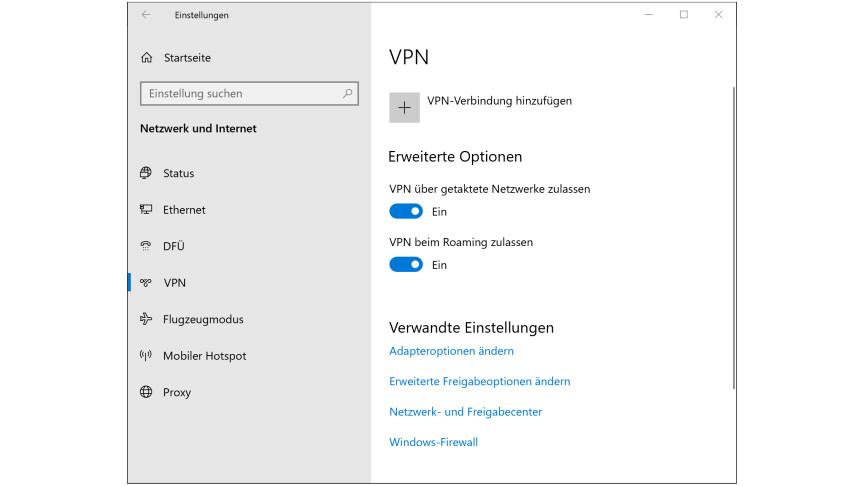Click the Einstellungen window title text
The image size is (864, 486).
[202, 15]
